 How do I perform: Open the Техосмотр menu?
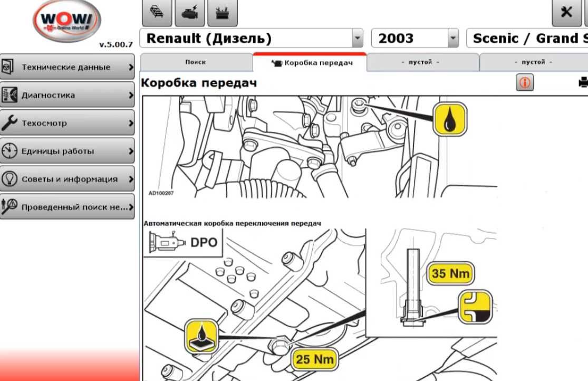[67, 123]
